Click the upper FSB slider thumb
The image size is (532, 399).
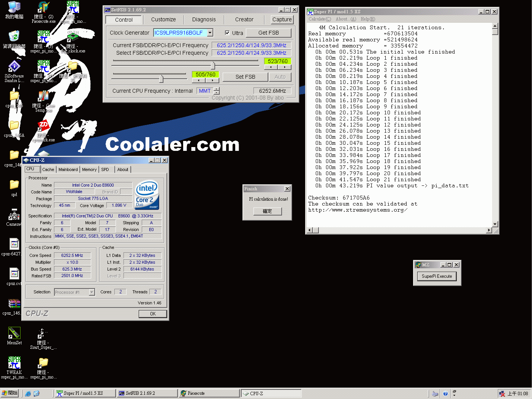pos(213,65)
